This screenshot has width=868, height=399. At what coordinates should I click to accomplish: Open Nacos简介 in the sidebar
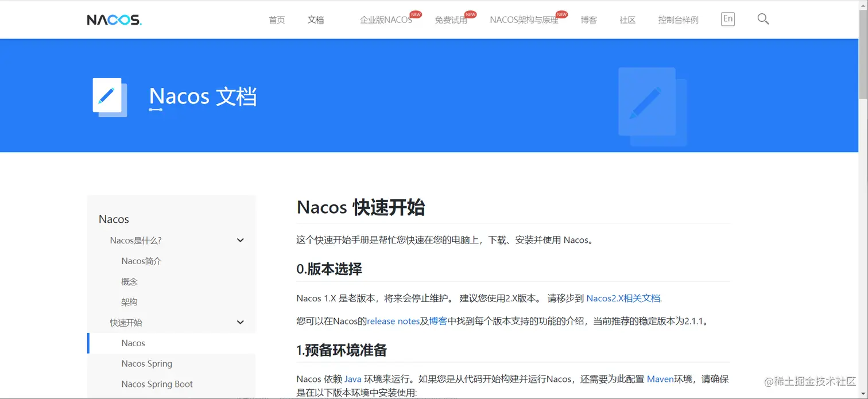click(141, 261)
